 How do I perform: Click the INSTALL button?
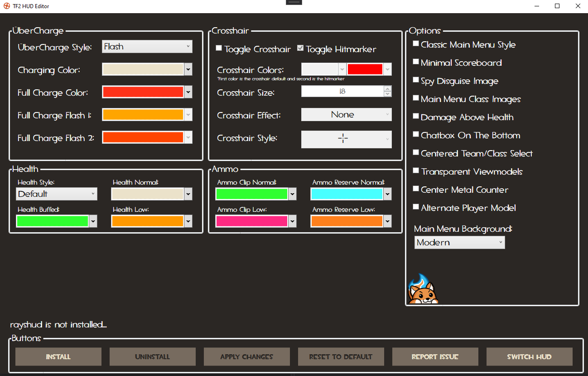click(x=58, y=356)
